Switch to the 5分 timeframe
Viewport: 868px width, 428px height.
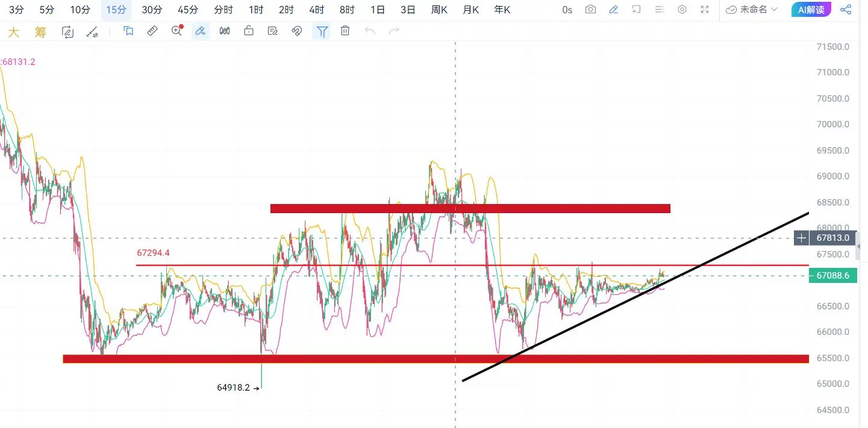[x=46, y=10]
